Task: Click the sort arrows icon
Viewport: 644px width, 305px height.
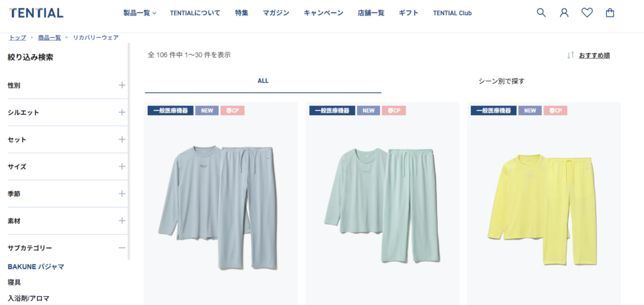Action: tap(570, 55)
